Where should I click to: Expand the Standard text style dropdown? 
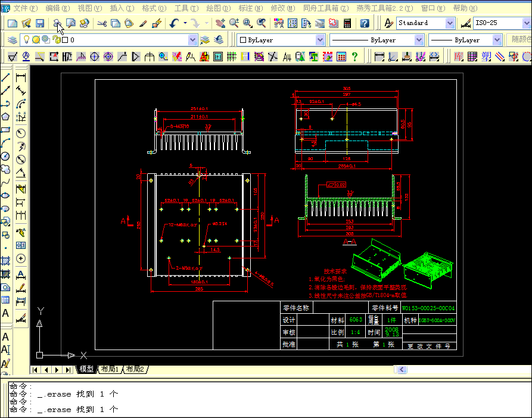(450, 23)
